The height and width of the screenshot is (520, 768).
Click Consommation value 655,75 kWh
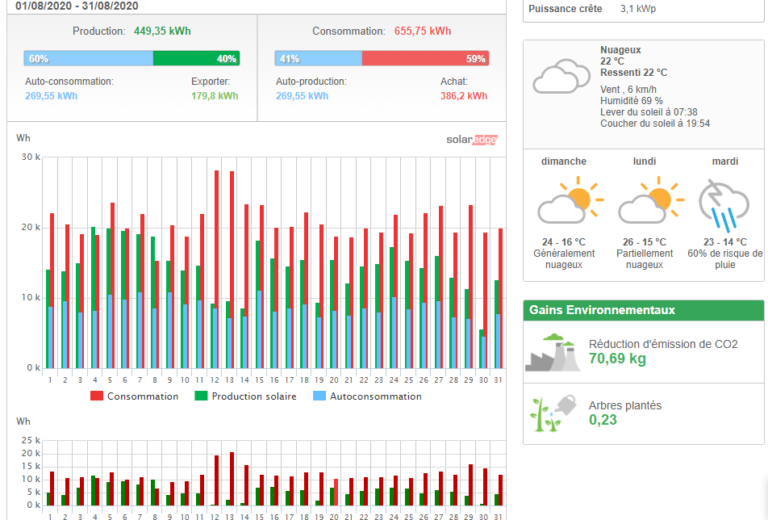[423, 31]
